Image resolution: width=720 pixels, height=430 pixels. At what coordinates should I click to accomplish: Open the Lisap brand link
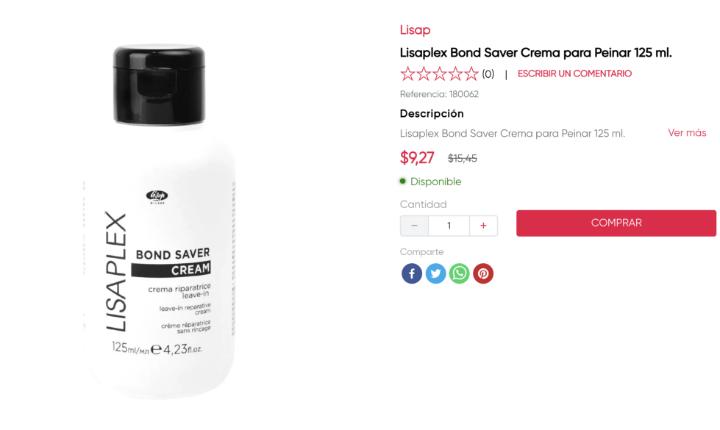point(415,30)
